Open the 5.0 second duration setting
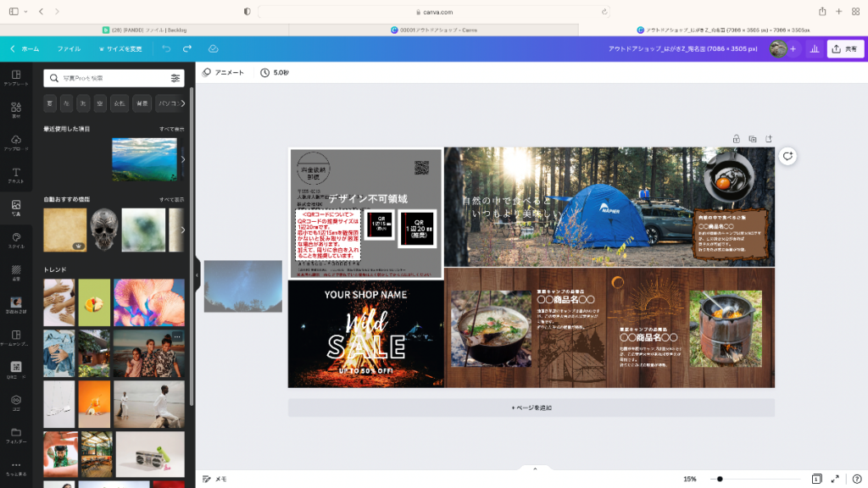868x488 pixels. point(275,73)
